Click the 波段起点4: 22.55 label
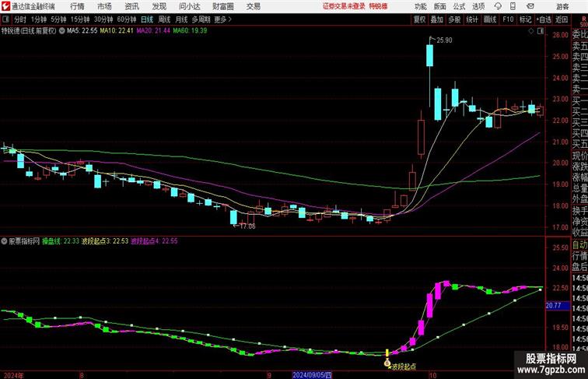The image size is (588, 379). (x=154, y=241)
